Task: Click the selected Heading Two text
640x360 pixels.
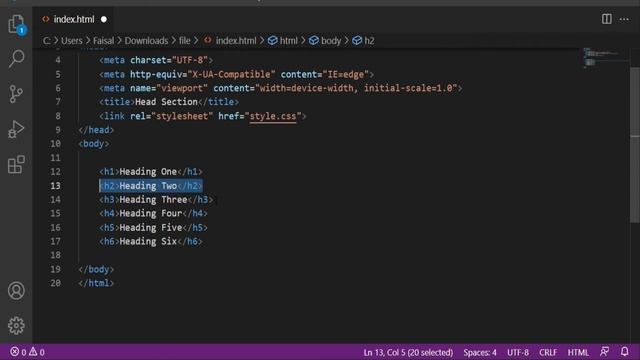Action: (148, 186)
